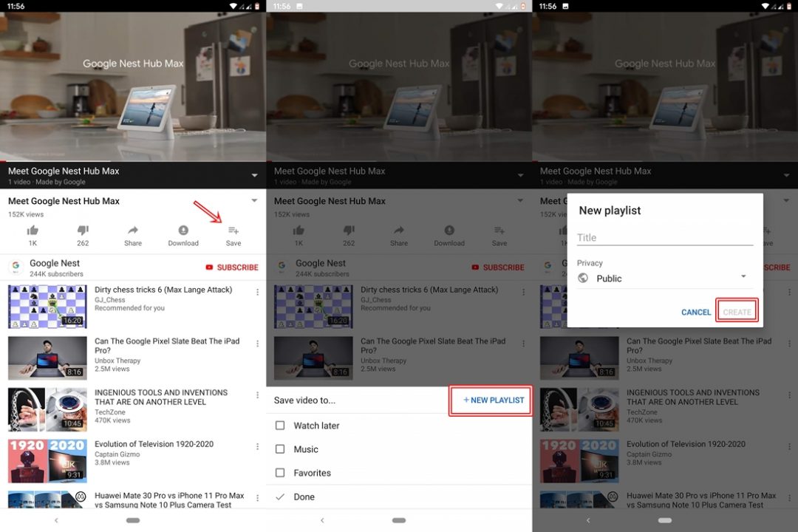This screenshot has height=532, width=798.
Task: Tap the 'Favorites' label in the save sheet
Action: pyautogui.click(x=312, y=473)
